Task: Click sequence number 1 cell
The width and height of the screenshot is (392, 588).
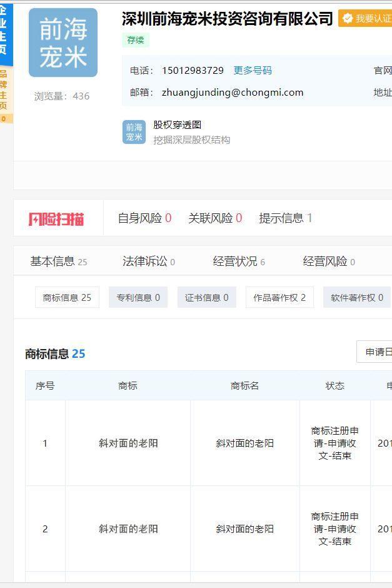Action: coord(46,444)
